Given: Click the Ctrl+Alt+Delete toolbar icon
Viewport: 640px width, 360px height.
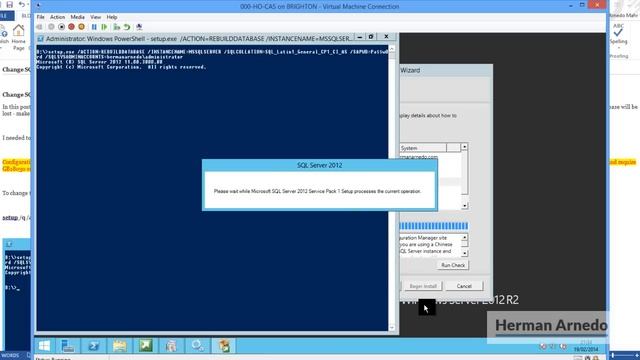Looking at the screenshot, I should [x=40, y=27].
